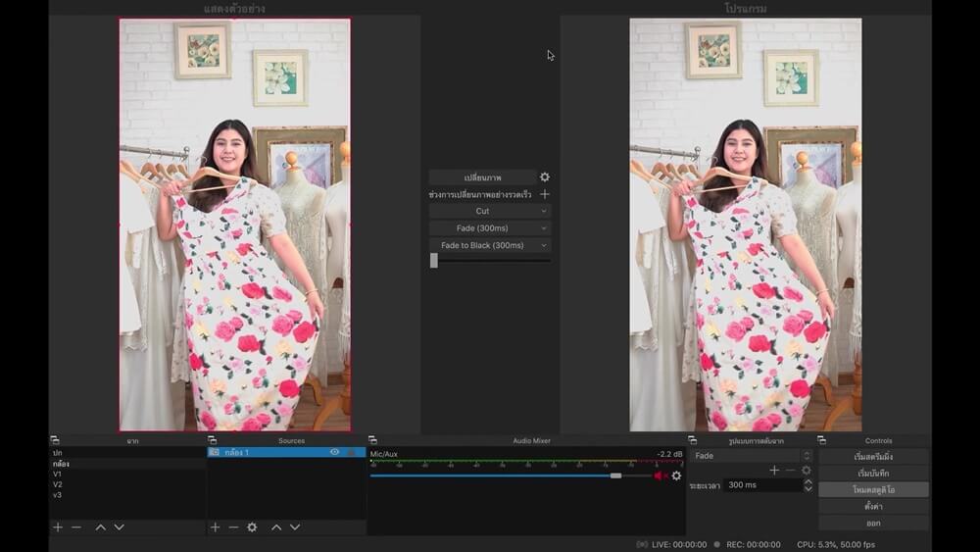Add a new scene in Scenes panel

58,527
